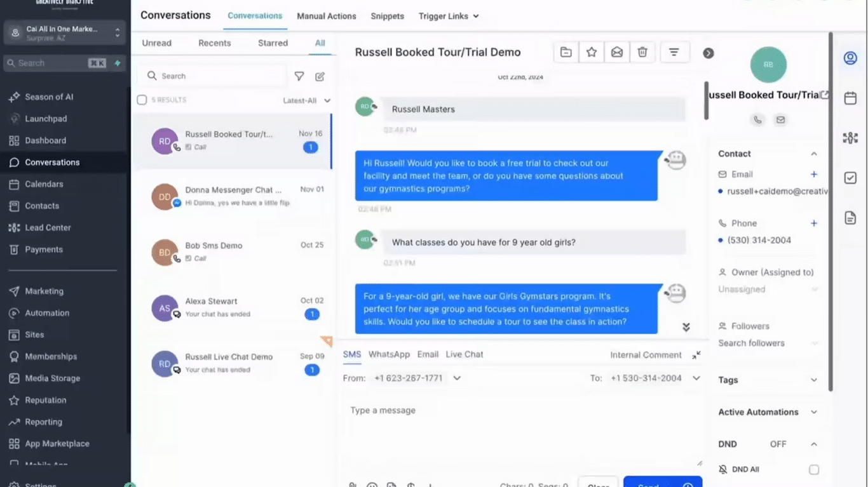Call contact using phone icon under name

[757, 119]
